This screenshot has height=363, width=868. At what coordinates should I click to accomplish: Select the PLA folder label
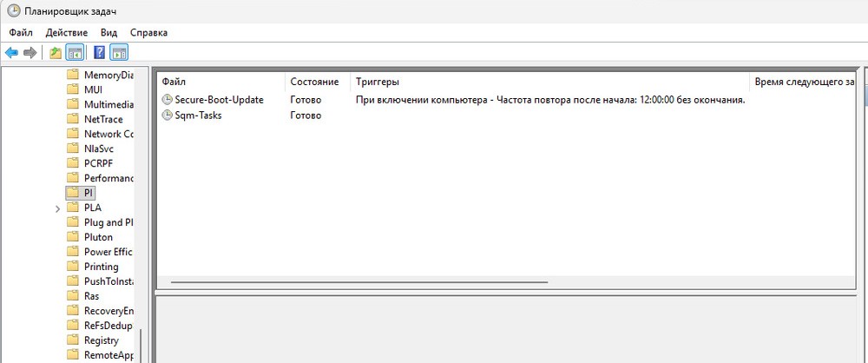point(93,208)
